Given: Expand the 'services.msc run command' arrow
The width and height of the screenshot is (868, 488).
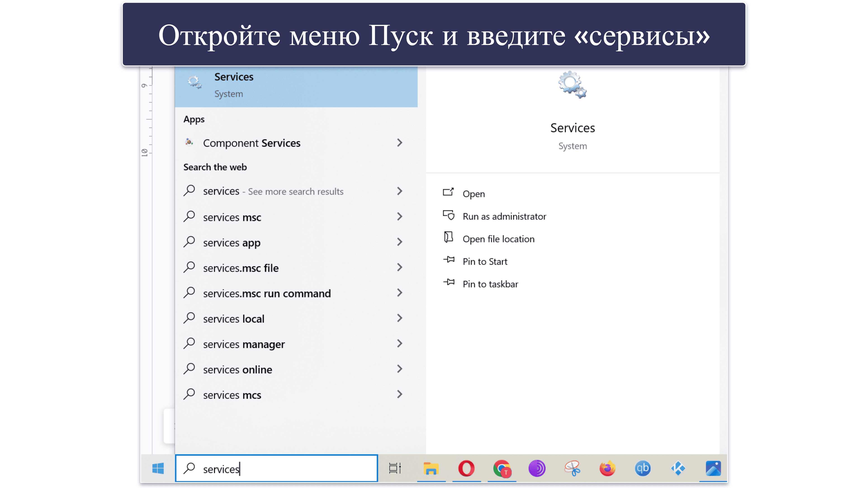Looking at the screenshot, I should (400, 293).
